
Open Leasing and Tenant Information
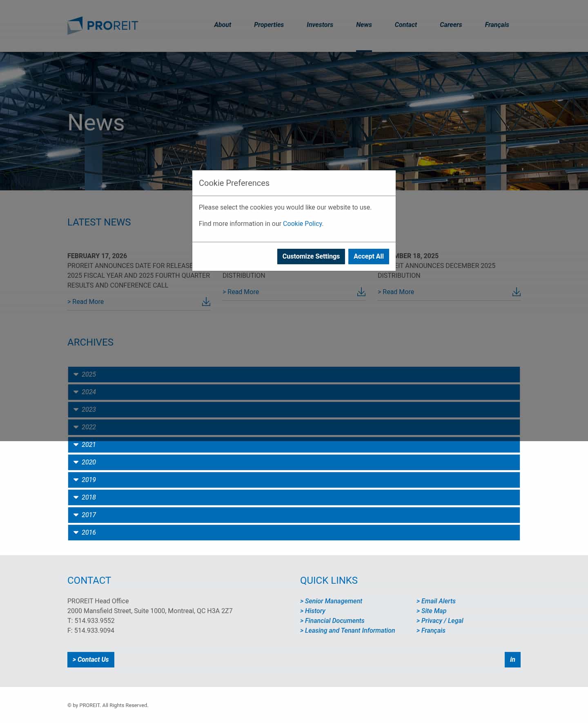pyautogui.click(x=347, y=630)
